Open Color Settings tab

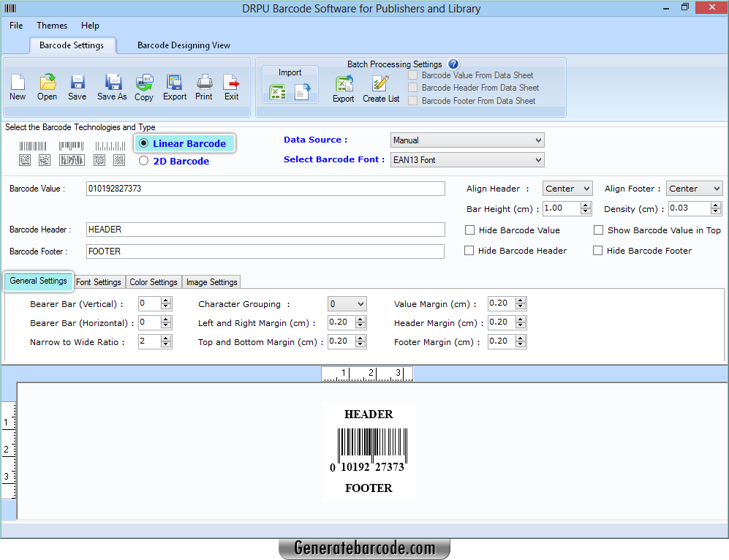154,282
